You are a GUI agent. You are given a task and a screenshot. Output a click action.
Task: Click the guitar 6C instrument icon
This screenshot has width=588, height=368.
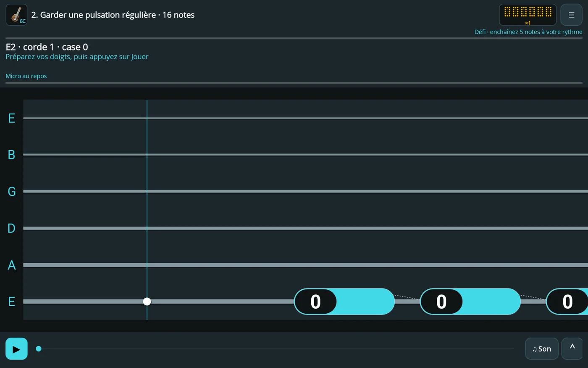coord(16,15)
